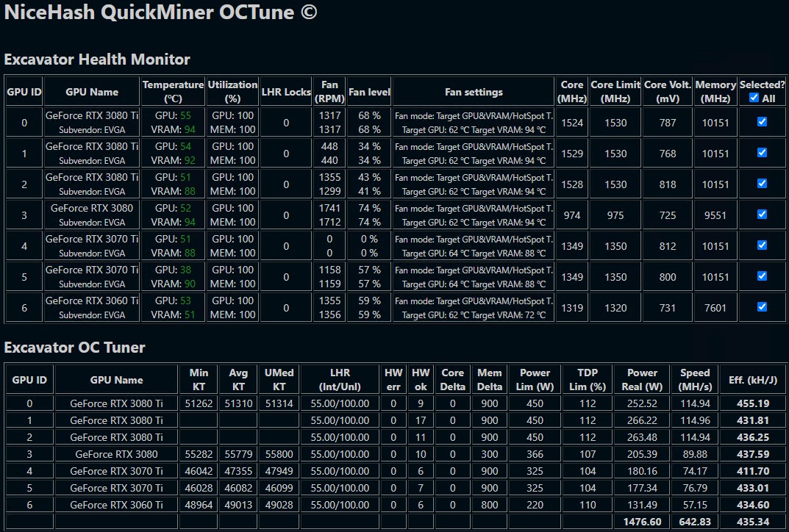Click the LHR Locks column header
This screenshot has height=532, width=789.
286,92
